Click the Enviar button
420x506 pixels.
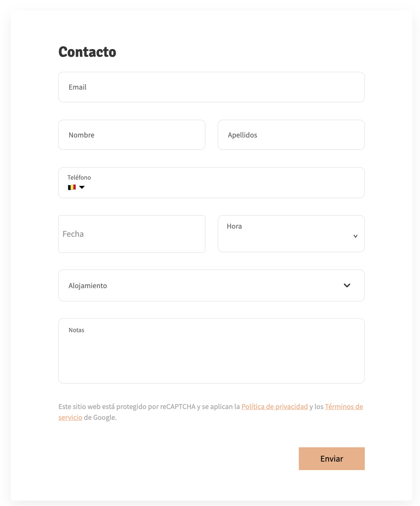point(331,458)
